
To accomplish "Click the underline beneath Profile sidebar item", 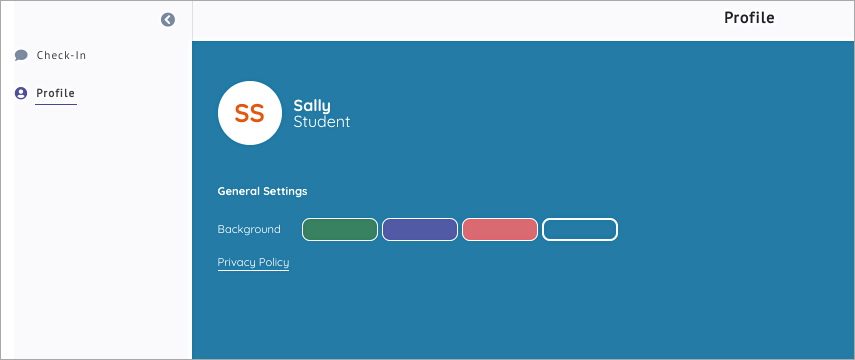I will pyautogui.click(x=56, y=104).
